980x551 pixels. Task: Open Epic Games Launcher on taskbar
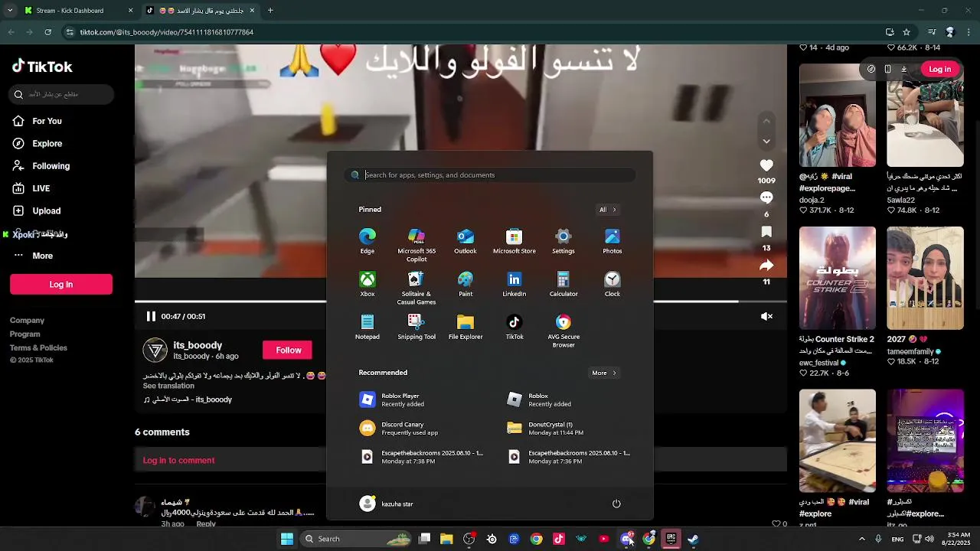(671, 539)
